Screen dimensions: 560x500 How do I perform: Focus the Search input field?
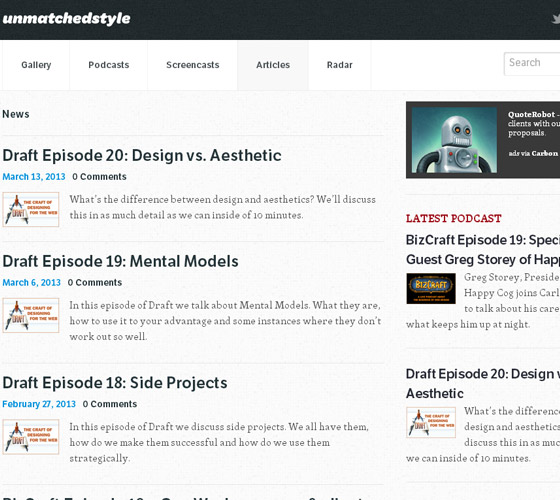(532, 64)
